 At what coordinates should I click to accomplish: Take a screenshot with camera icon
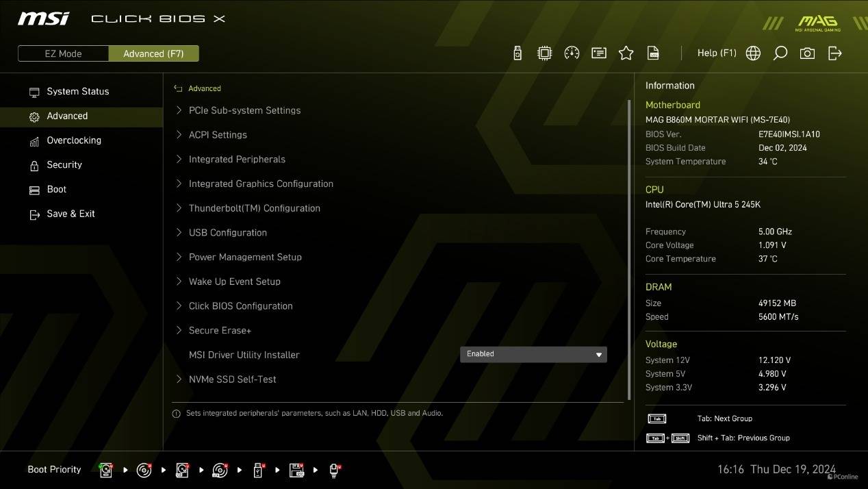click(x=807, y=53)
